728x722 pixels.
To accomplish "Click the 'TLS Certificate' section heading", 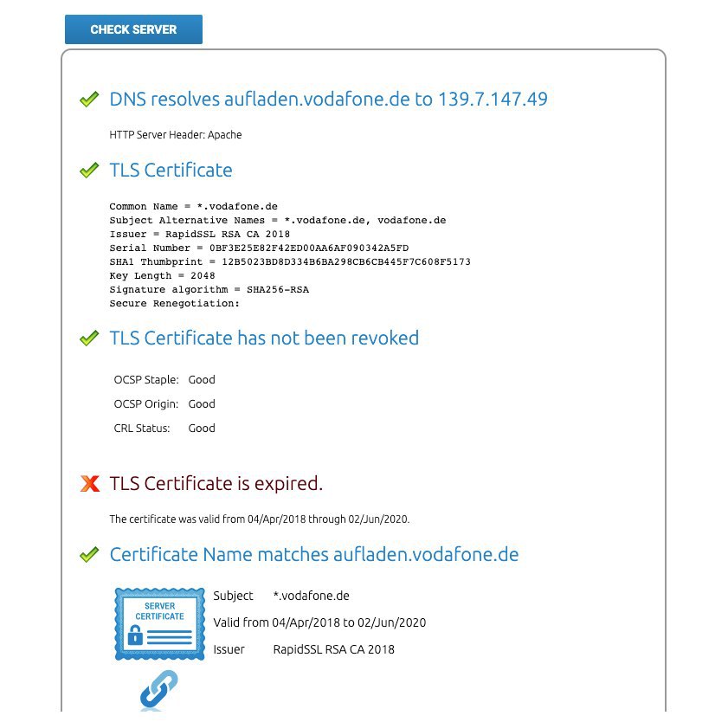I will pos(171,171).
